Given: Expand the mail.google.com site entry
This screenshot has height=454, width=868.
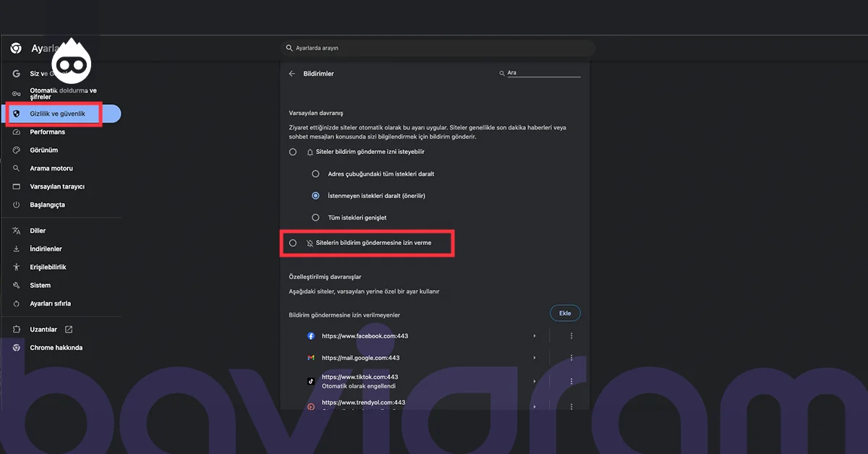Looking at the screenshot, I should point(535,357).
